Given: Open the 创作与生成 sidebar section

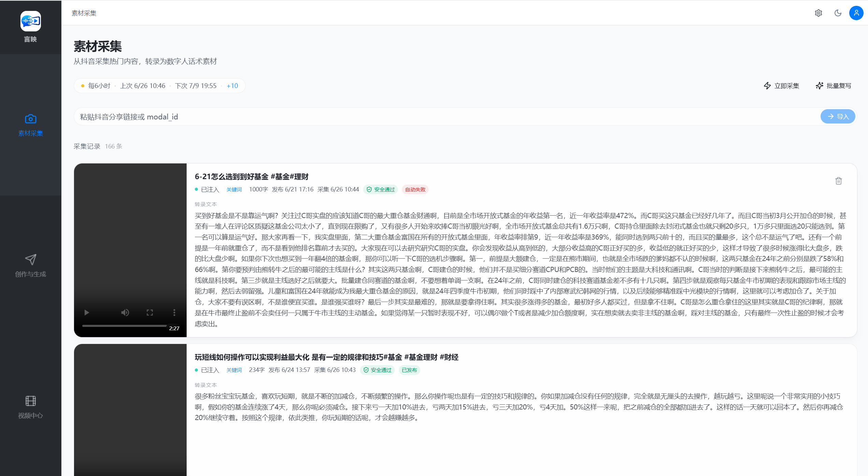Looking at the screenshot, I should click(30, 266).
